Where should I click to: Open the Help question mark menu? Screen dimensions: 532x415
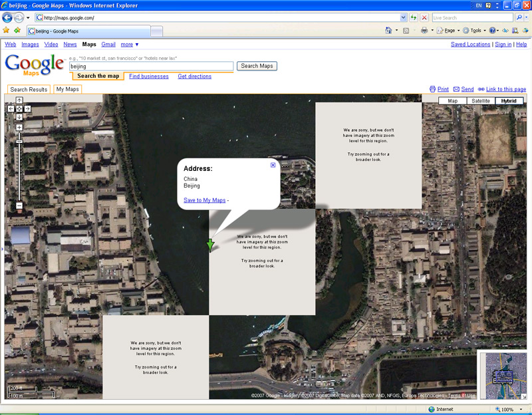point(493,31)
